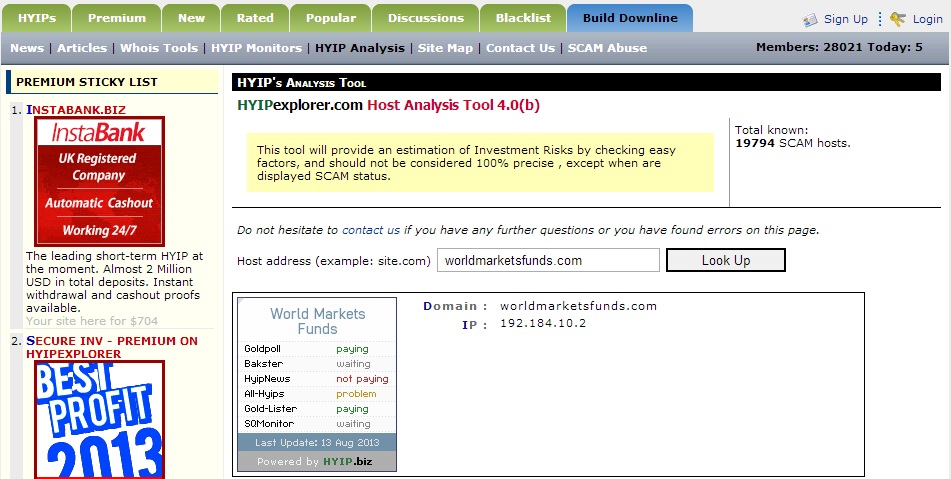Click the All-Hyips 'problem' status
Image resolution: width=951 pixels, height=479 pixels.
tap(356, 394)
